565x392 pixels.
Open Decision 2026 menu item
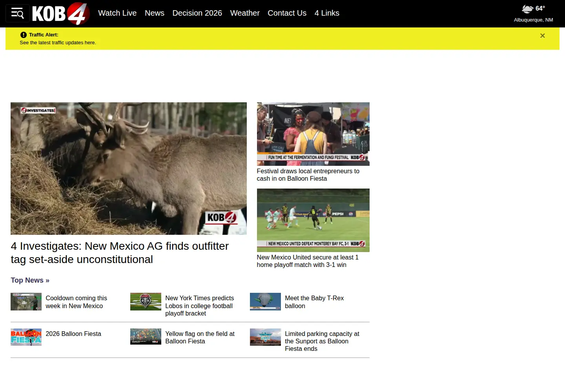point(197,13)
